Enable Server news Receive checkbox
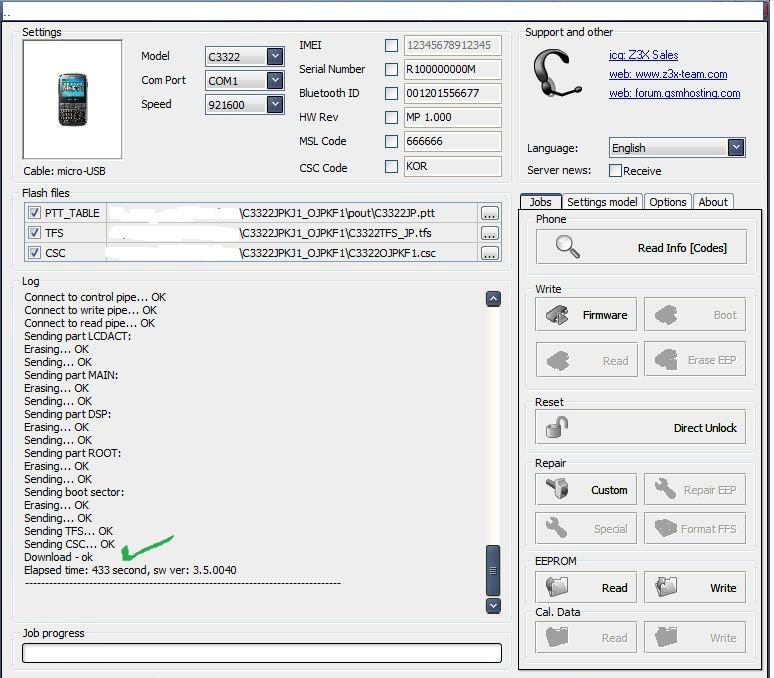 tap(616, 171)
